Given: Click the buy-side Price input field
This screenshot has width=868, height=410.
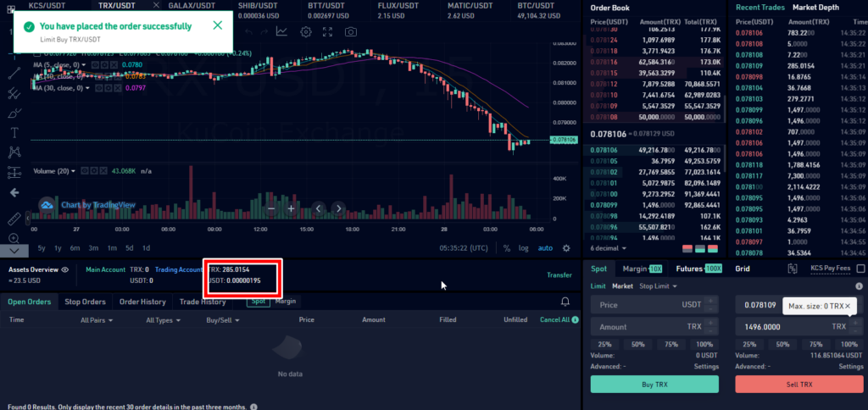Looking at the screenshot, I should (644, 305).
